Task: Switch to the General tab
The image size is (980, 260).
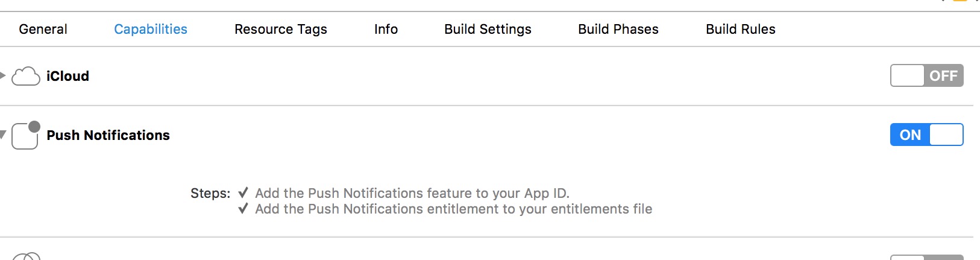Action: click(43, 29)
